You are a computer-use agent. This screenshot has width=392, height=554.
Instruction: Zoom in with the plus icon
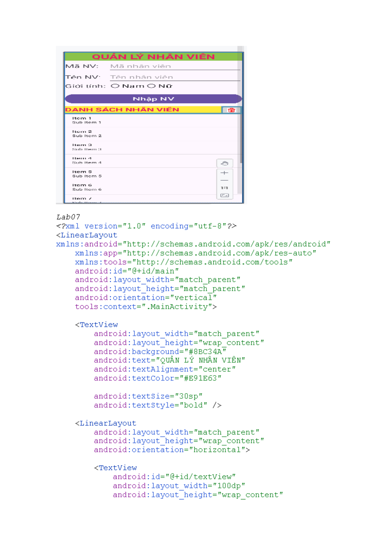click(224, 173)
